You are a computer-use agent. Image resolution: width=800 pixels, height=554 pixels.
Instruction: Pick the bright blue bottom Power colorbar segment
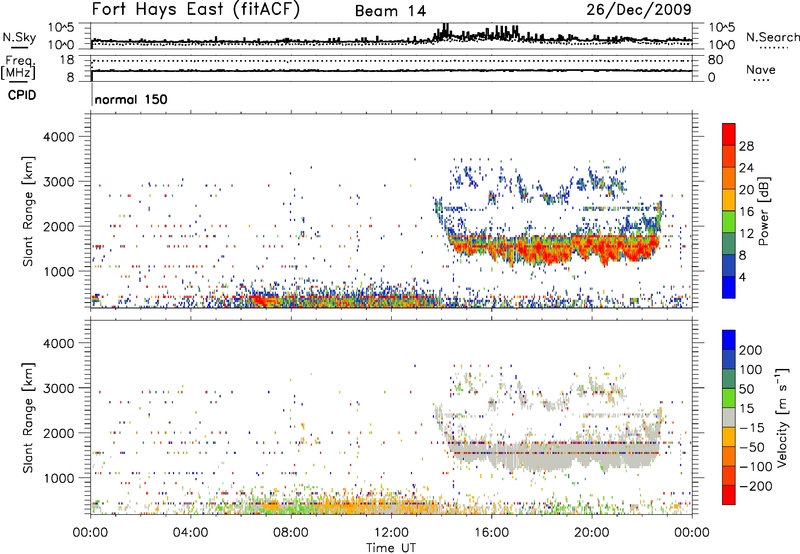(x=729, y=288)
